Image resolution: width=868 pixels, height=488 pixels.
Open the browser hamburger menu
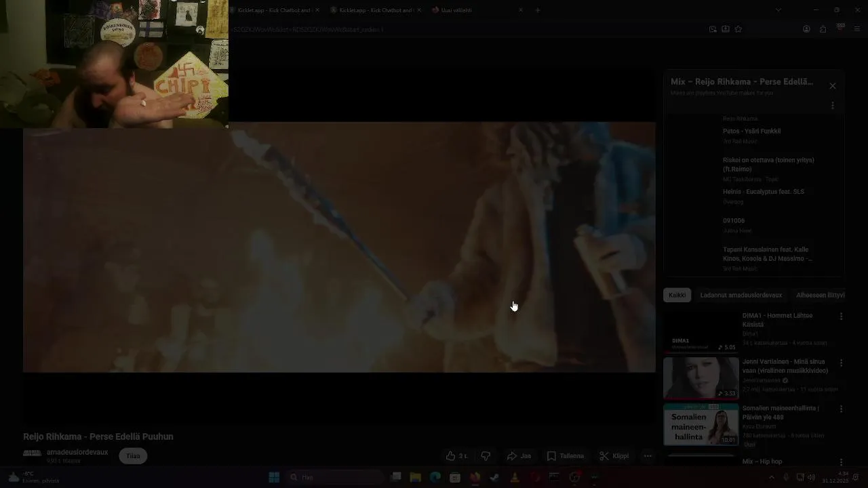[x=857, y=29]
